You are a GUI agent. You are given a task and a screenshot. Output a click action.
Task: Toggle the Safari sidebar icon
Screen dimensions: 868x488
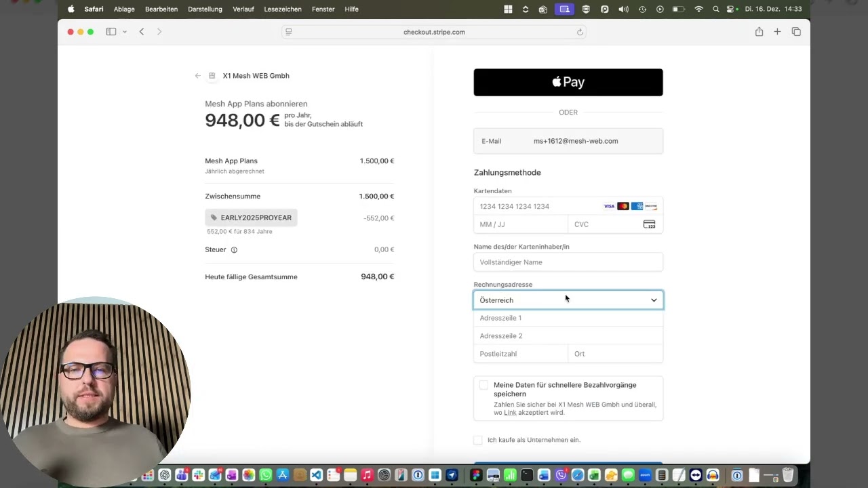click(x=111, y=32)
